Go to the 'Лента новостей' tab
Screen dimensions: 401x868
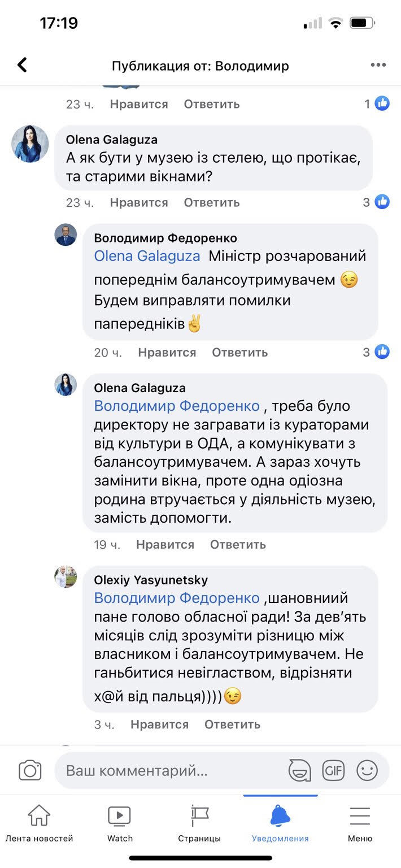point(39,823)
